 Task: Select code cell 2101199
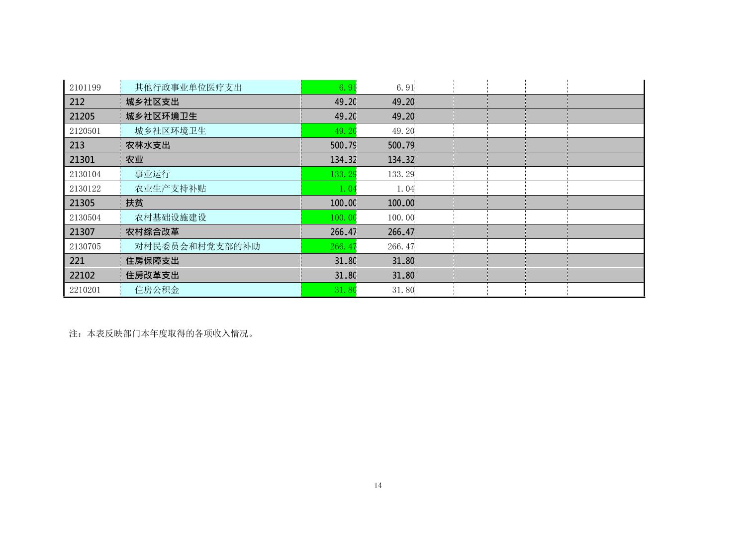click(x=93, y=87)
